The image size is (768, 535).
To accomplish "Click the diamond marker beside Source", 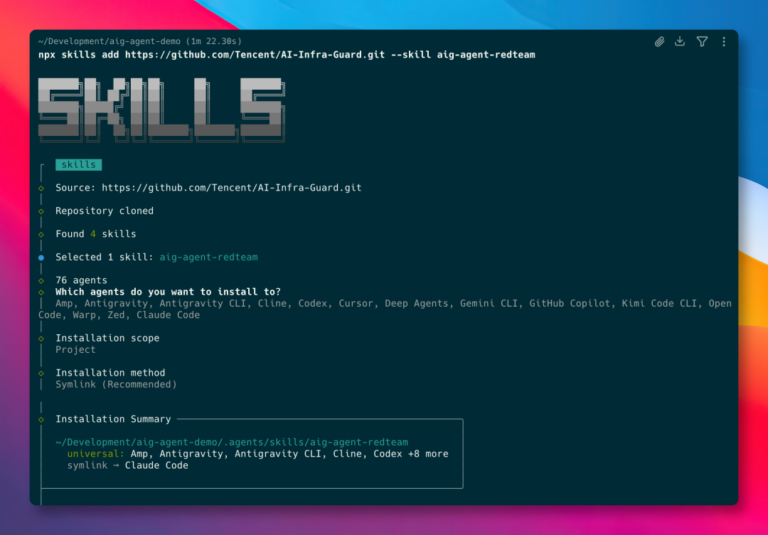I will (x=41, y=188).
